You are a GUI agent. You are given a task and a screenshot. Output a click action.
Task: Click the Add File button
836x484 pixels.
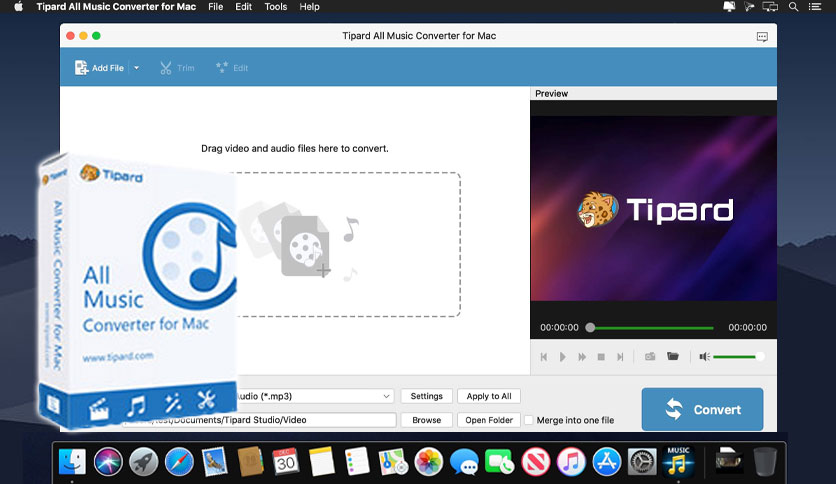(x=99, y=68)
